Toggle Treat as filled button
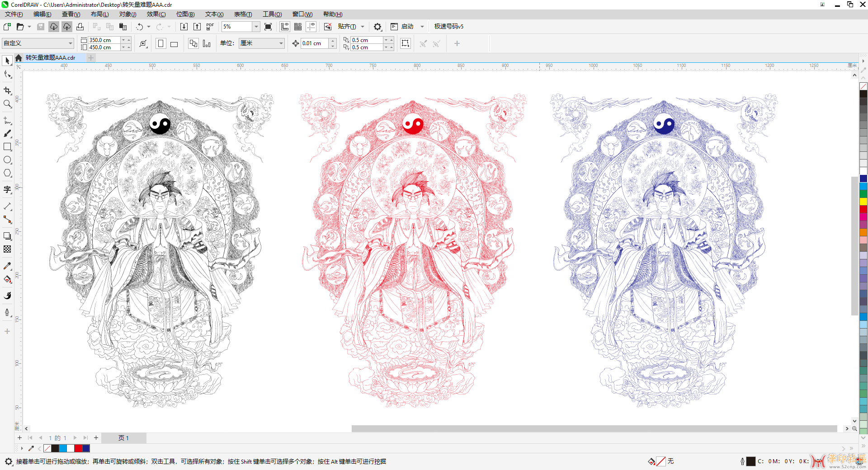The height and width of the screenshot is (470, 868). click(406, 43)
